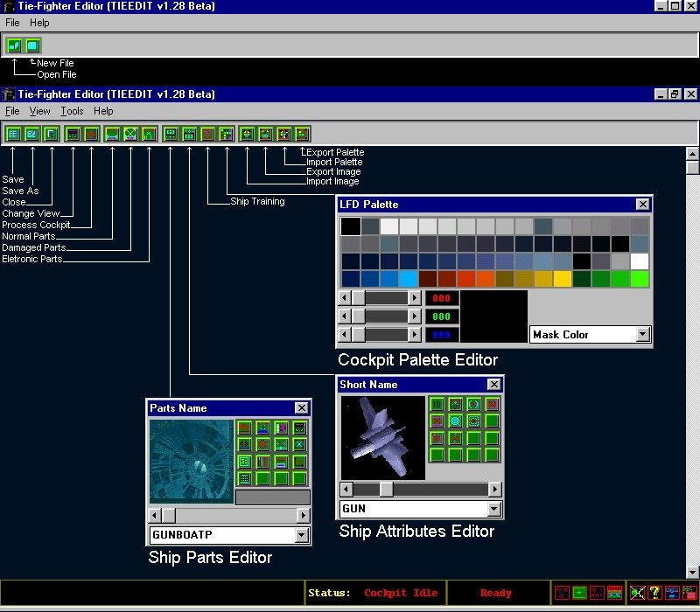
Task: Click the Import Image toolbar icon
Action: (247, 134)
